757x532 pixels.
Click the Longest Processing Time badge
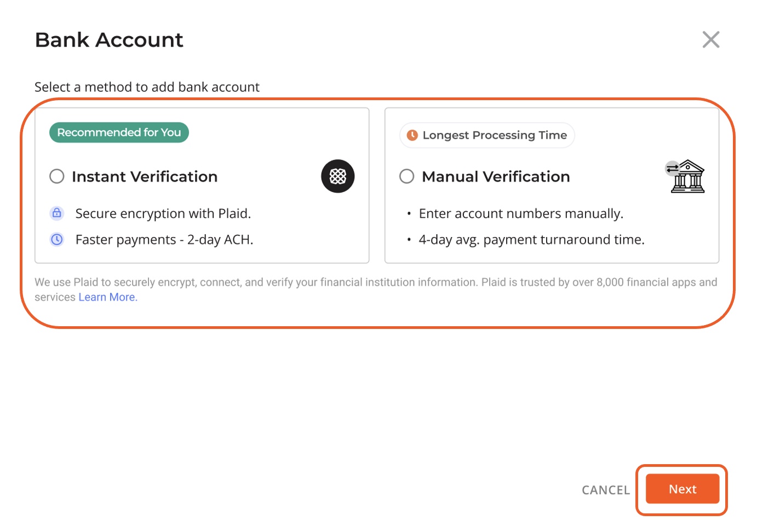[487, 135]
